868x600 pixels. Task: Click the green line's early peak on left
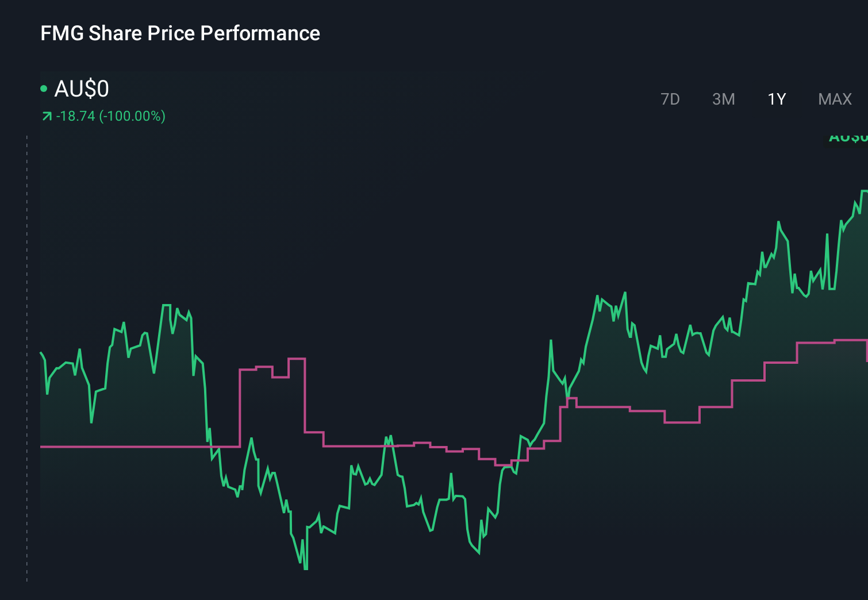tap(167, 305)
